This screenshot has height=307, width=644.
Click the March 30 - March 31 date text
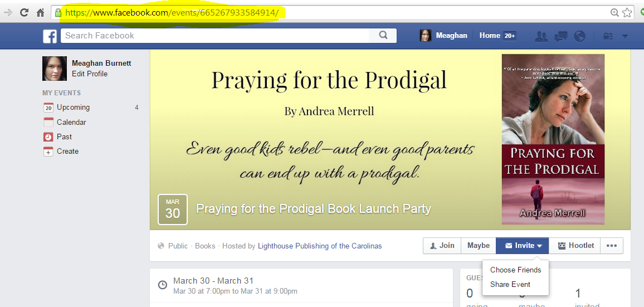(x=213, y=281)
